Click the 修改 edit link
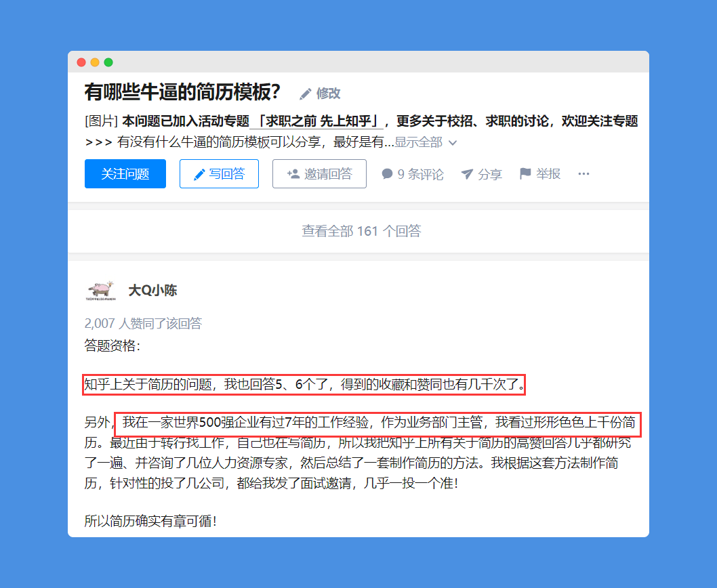This screenshot has height=588, width=717. pyautogui.click(x=328, y=93)
